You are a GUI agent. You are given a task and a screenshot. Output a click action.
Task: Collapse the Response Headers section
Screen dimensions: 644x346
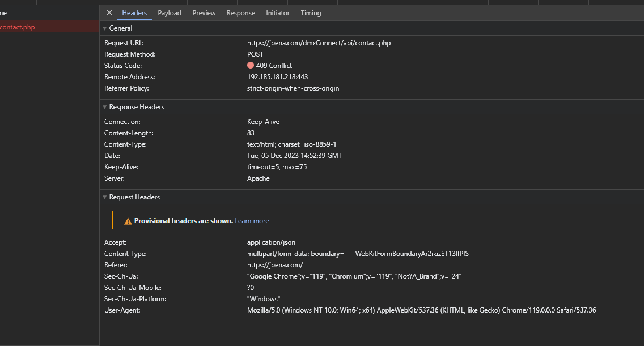click(x=105, y=107)
